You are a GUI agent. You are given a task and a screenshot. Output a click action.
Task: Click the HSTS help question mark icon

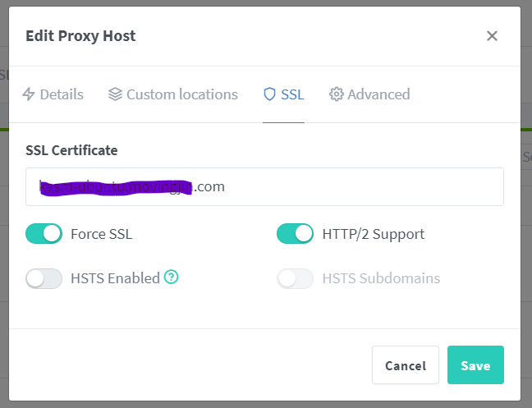(171, 277)
